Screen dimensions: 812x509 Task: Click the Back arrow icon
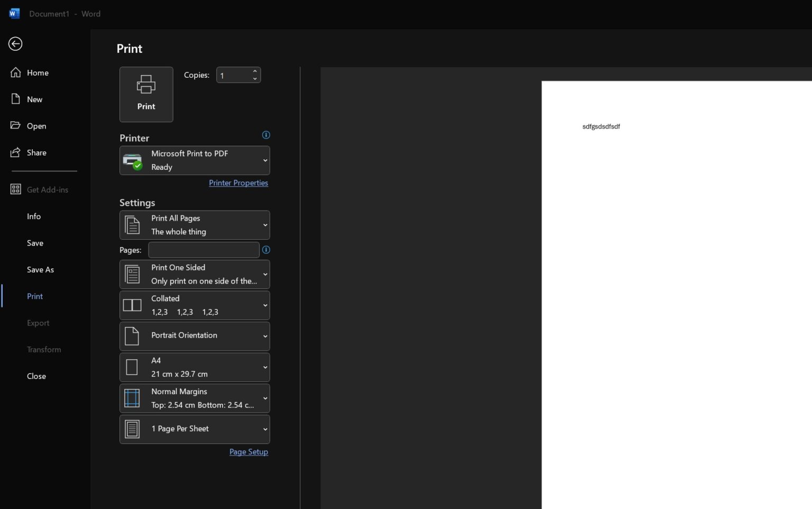(15, 44)
